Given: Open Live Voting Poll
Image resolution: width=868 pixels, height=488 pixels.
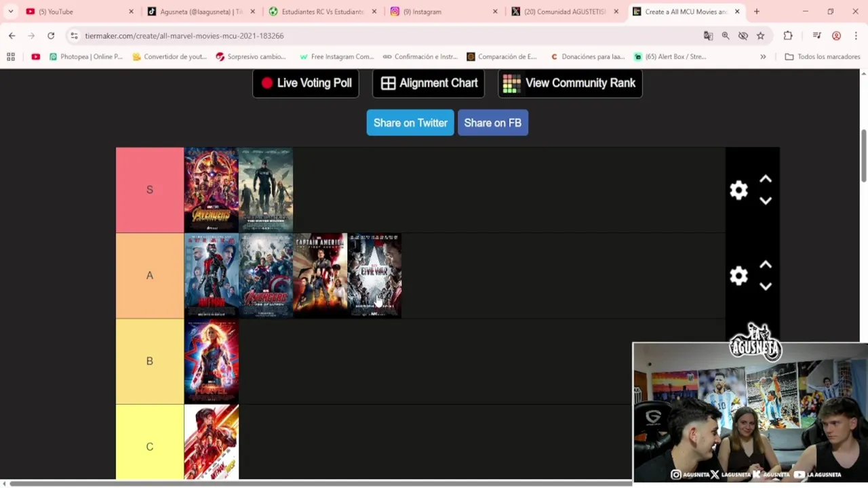Looking at the screenshot, I should pyautogui.click(x=306, y=83).
